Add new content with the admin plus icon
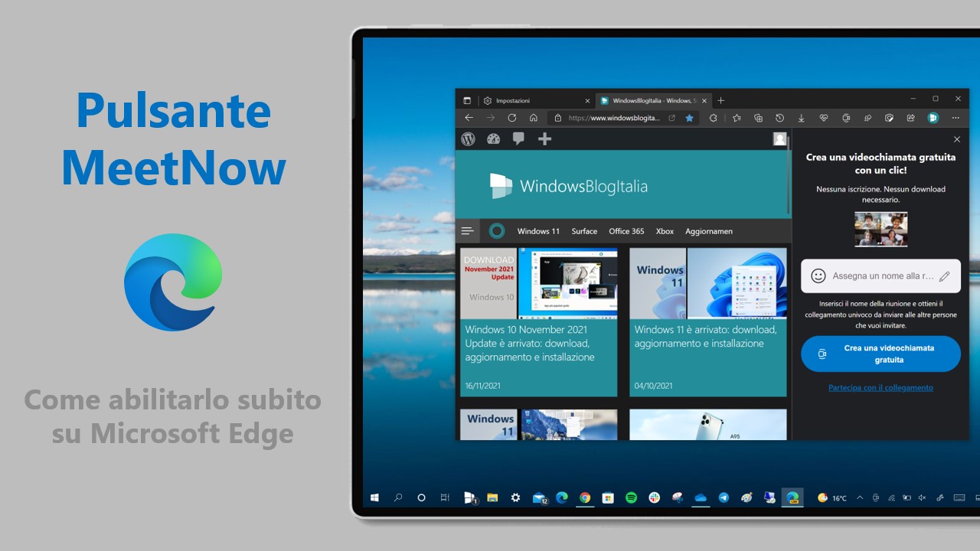The height and width of the screenshot is (551, 980). tap(544, 139)
